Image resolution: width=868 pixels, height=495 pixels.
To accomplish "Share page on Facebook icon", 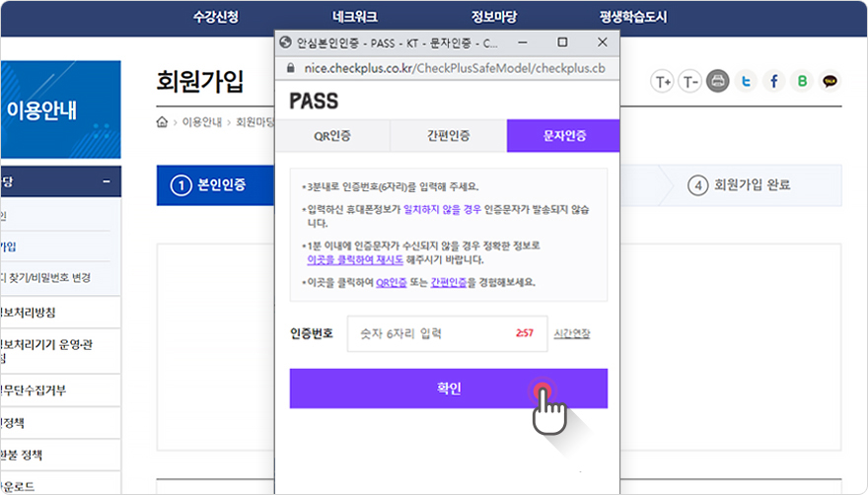I will click(774, 82).
